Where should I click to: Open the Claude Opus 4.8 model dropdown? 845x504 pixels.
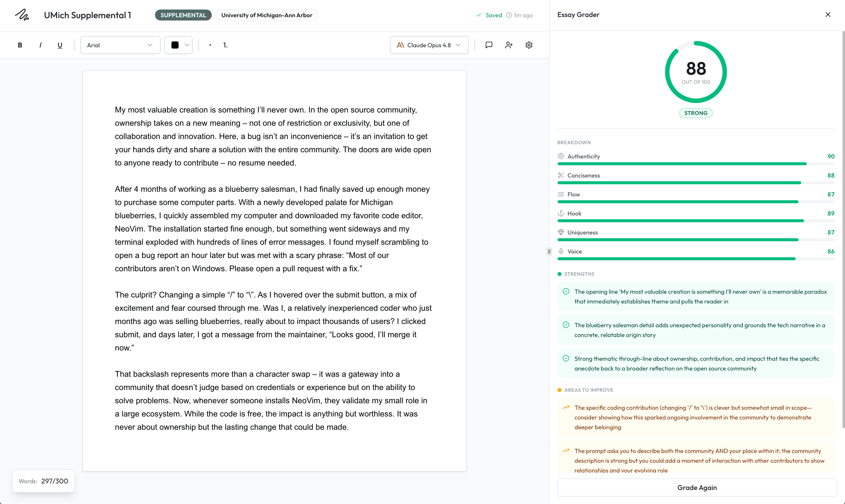pyautogui.click(x=429, y=45)
